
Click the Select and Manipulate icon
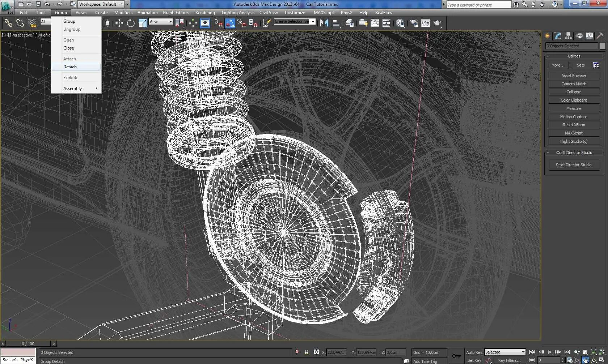click(x=193, y=23)
